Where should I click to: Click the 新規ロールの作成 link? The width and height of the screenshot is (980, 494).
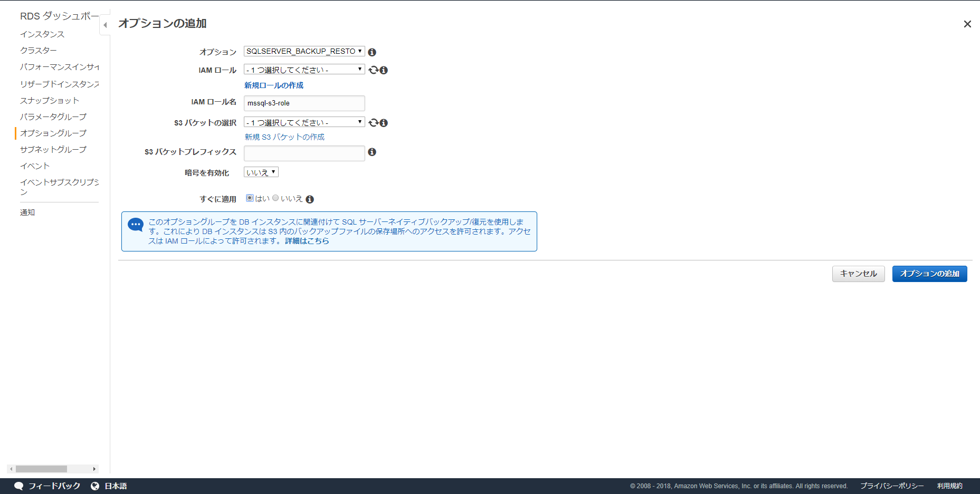[273, 85]
